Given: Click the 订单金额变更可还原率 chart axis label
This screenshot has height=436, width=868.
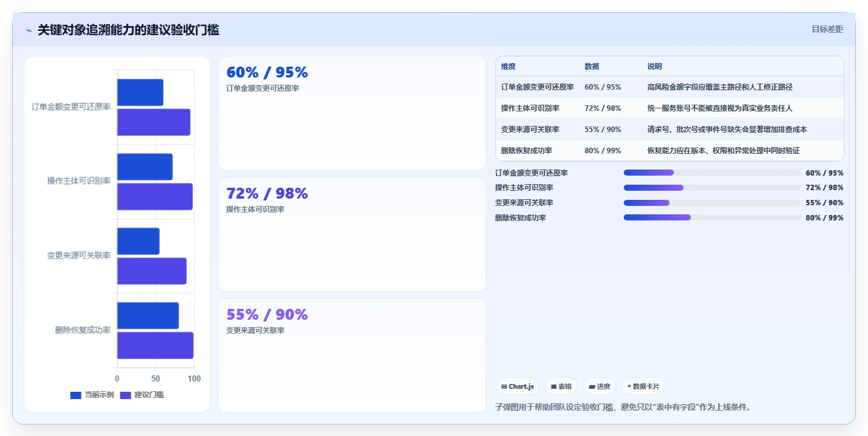Looking at the screenshot, I should 71,107.
